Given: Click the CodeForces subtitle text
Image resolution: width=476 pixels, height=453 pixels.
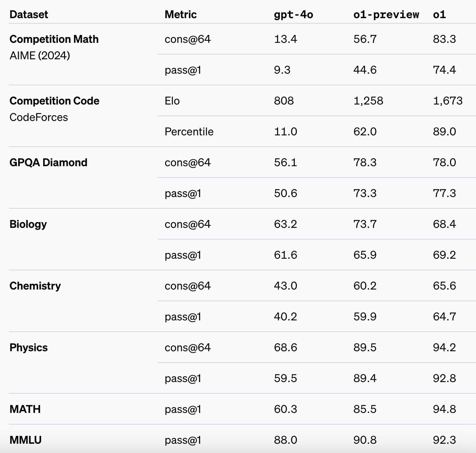Looking at the screenshot, I should point(39,117).
